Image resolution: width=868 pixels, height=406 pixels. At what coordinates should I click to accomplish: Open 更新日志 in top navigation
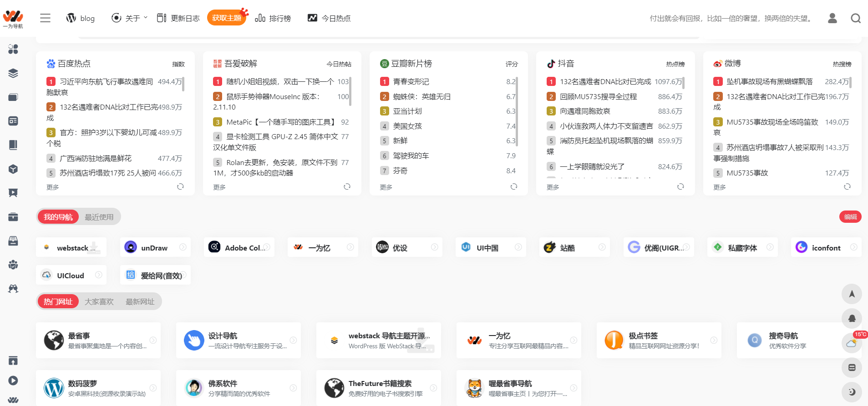178,18
